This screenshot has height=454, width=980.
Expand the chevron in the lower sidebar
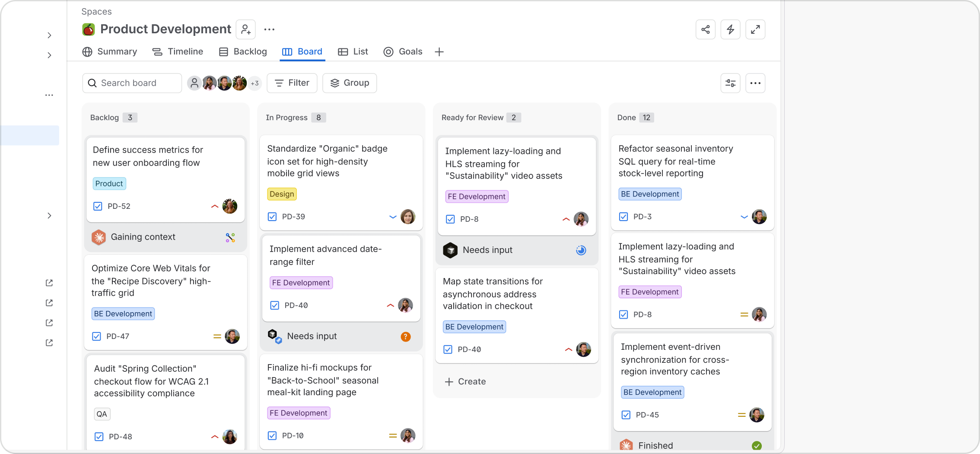pos(49,216)
